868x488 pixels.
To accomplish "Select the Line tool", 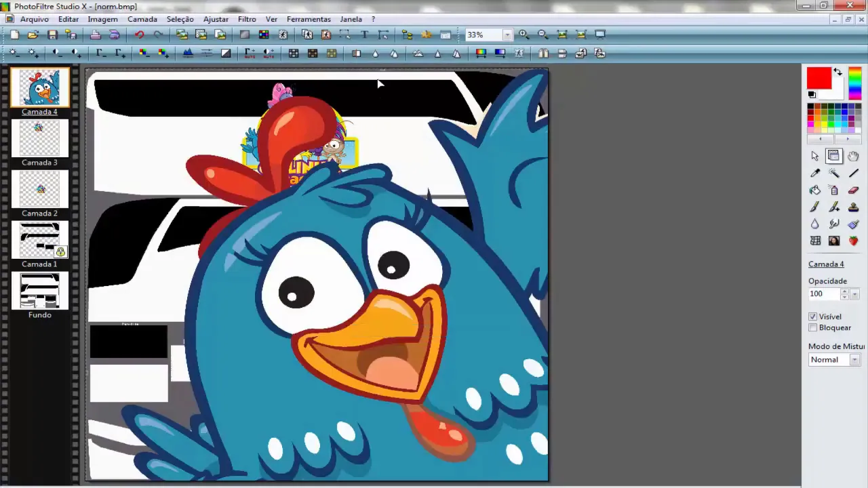I will [x=853, y=173].
